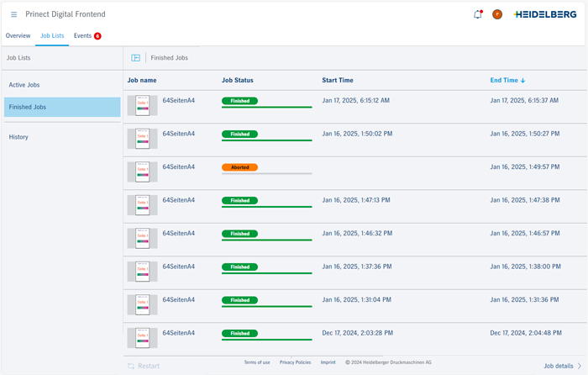Click the Restart icon at bottom
This screenshot has height=375, width=588.
(131, 366)
